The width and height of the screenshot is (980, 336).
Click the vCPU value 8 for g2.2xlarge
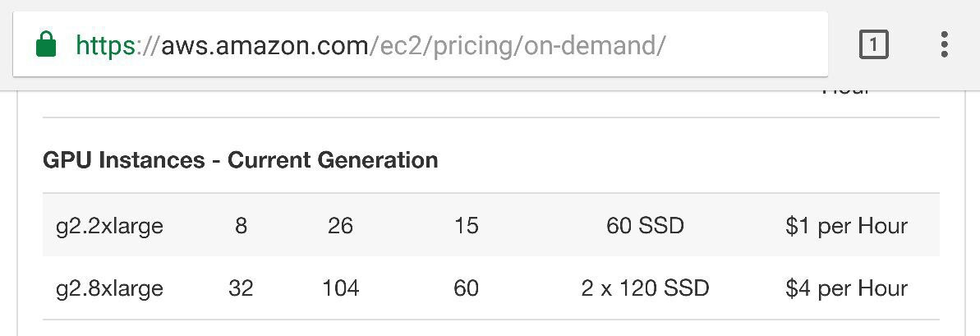[x=241, y=225]
